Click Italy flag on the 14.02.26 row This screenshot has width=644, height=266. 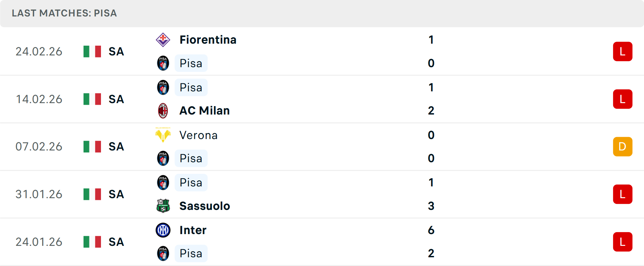[x=92, y=99]
